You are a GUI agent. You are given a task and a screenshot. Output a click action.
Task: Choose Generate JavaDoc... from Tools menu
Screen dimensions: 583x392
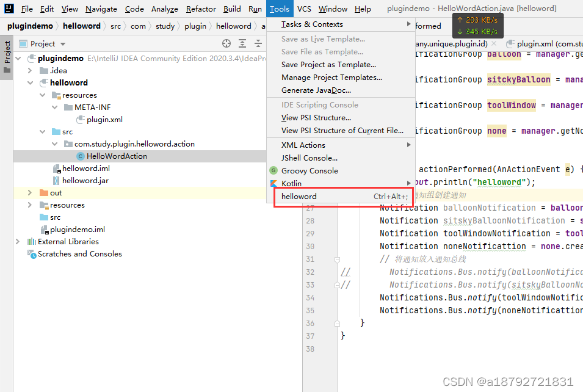pos(341,90)
